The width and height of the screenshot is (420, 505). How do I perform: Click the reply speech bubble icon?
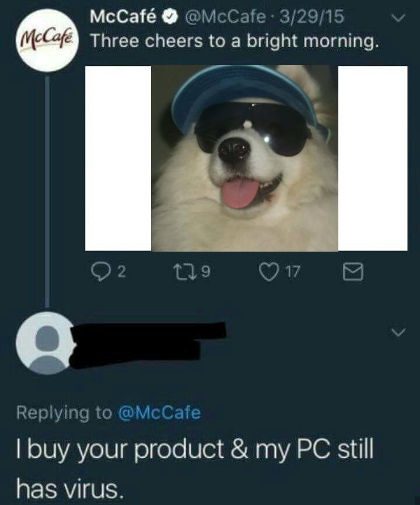click(x=100, y=272)
